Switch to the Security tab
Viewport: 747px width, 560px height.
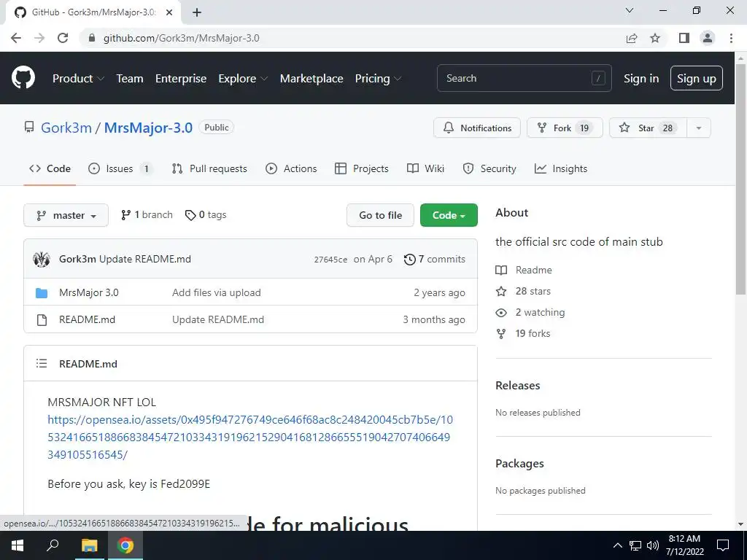(x=489, y=168)
